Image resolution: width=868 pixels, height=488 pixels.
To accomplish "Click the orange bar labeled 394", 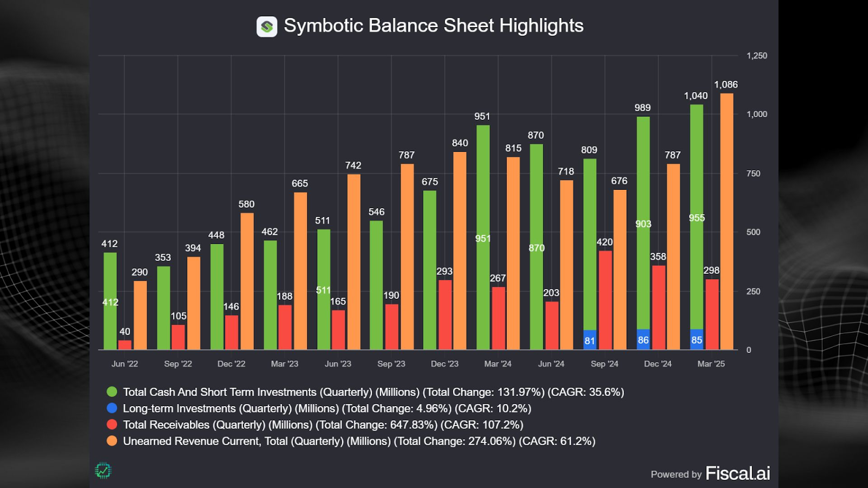I will pyautogui.click(x=194, y=303).
